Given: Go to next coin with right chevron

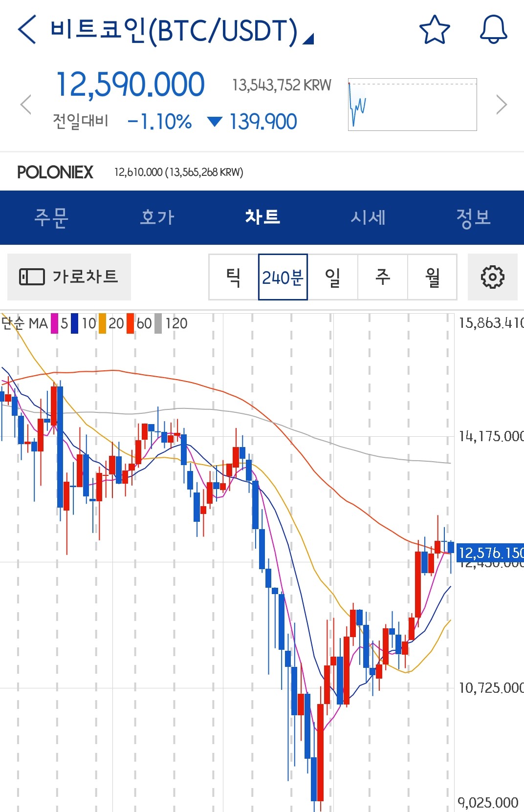Looking at the screenshot, I should click(x=501, y=105).
